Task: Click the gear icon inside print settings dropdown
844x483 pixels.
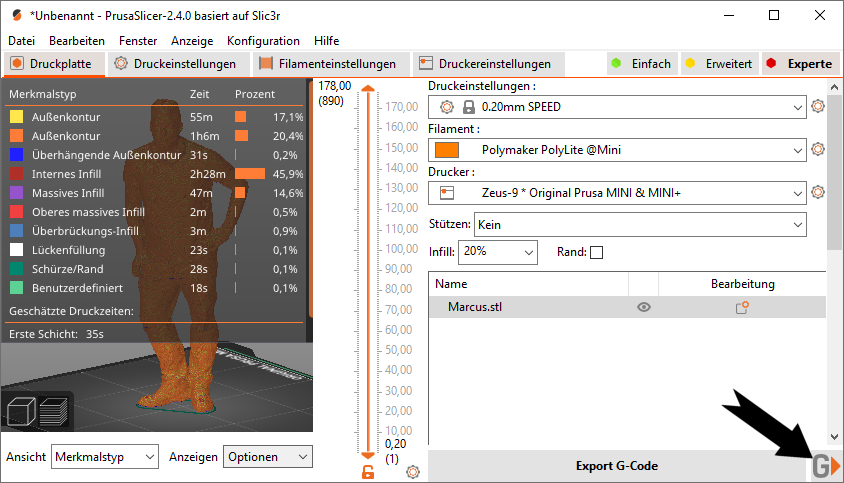Action: click(447, 107)
